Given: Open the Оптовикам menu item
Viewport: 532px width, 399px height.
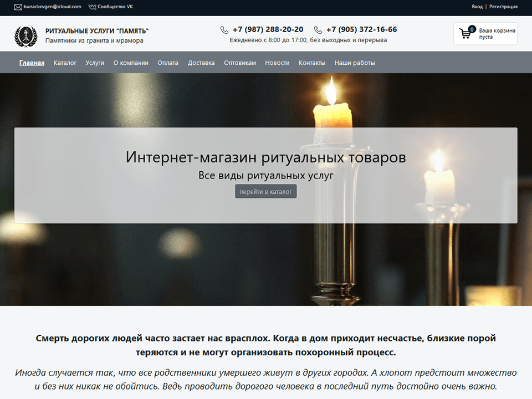Looking at the screenshot, I should (x=240, y=63).
